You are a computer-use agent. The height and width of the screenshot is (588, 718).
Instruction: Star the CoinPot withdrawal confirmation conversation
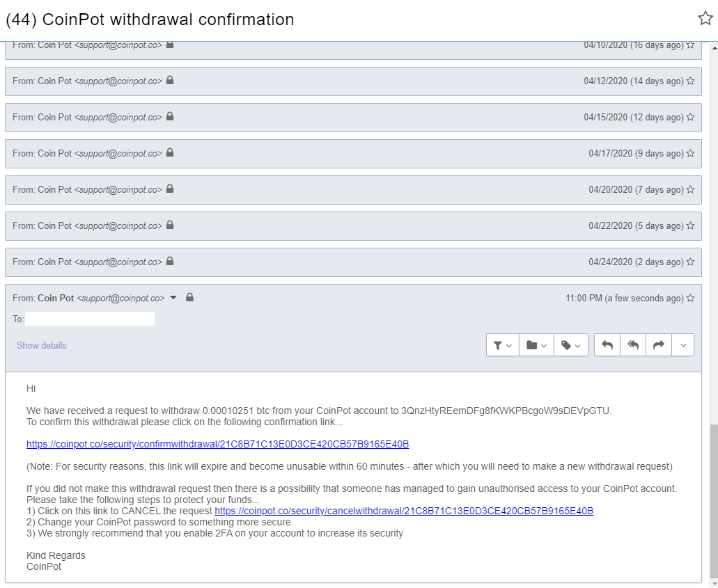[x=705, y=18]
